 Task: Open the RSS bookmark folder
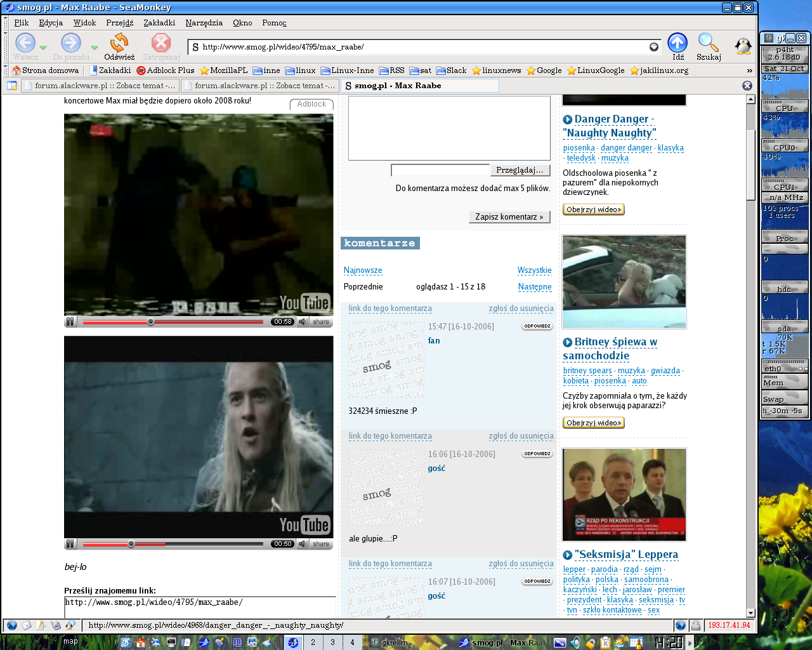[x=391, y=70]
